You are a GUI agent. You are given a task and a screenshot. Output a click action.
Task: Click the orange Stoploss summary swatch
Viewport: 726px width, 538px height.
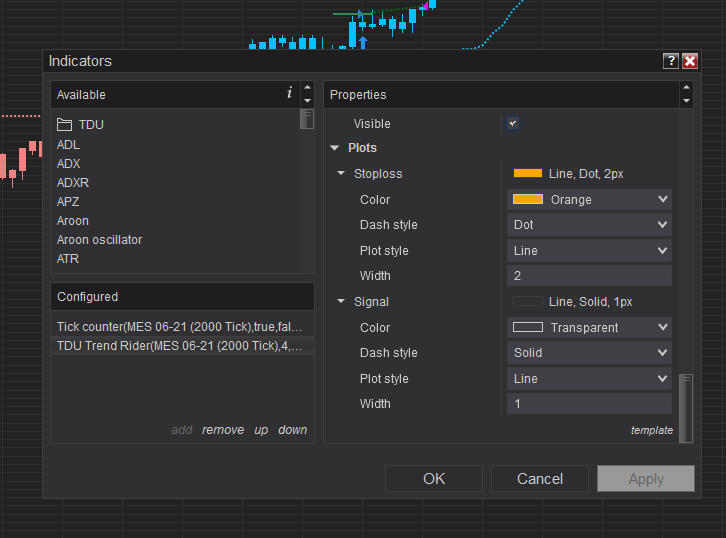[527, 174]
